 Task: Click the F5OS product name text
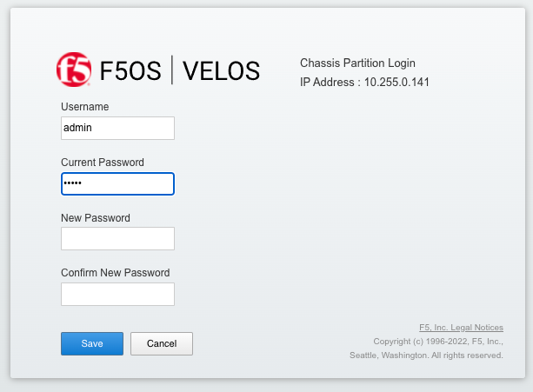130,71
